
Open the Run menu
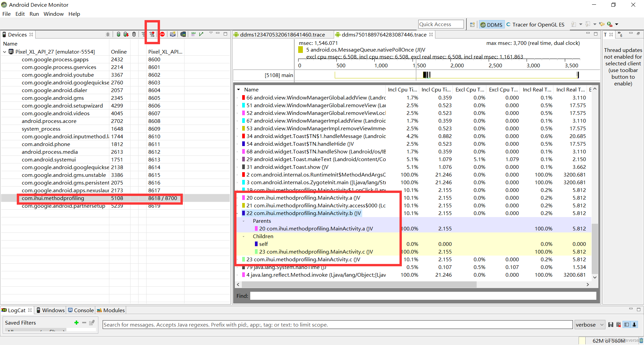pos(34,14)
